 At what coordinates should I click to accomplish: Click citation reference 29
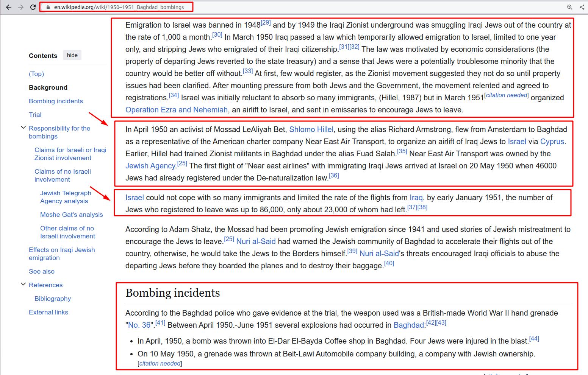(x=266, y=23)
